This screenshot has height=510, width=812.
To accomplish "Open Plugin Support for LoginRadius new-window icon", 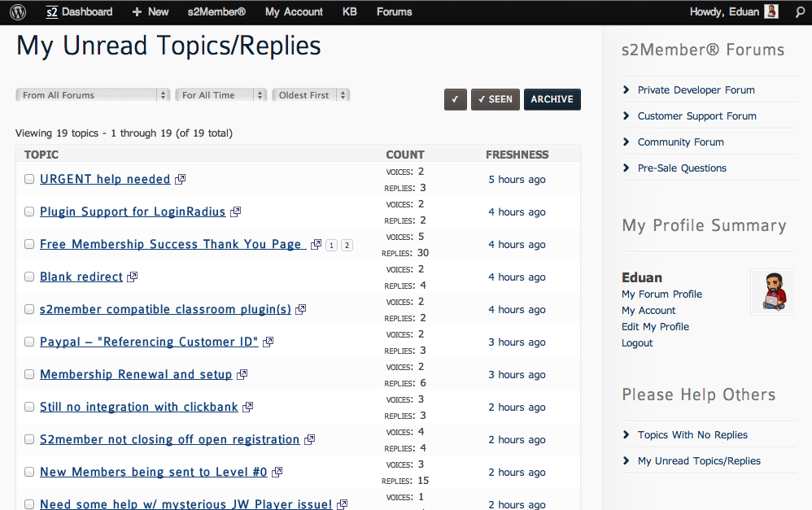I will coord(236,211).
